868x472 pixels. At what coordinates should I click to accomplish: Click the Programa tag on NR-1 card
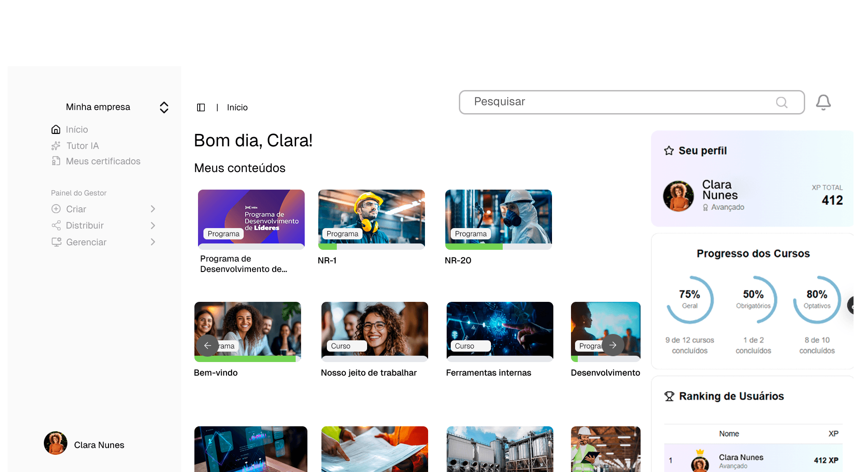tap(343, 234)
